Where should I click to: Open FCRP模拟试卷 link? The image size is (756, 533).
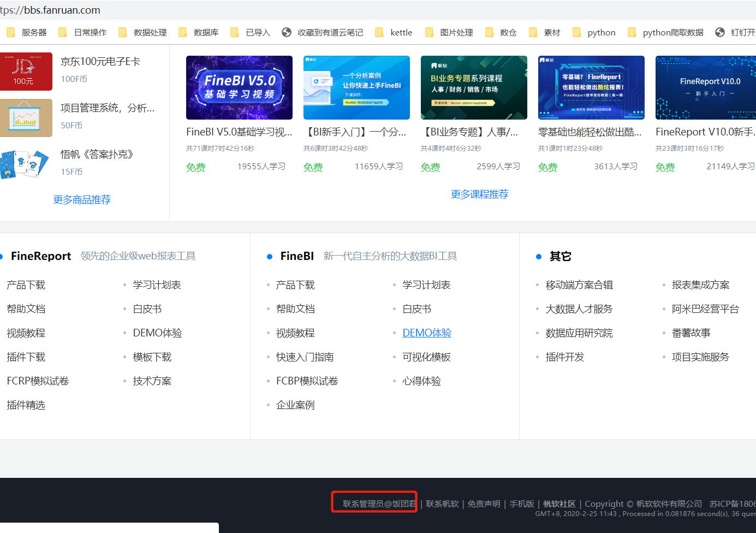tap(38, 381)
